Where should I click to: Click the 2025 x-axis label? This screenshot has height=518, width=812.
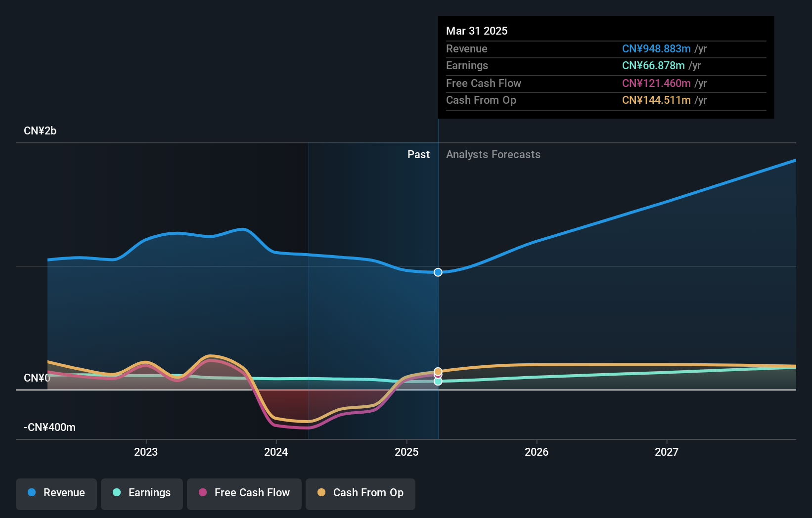(x=406, y=452)
